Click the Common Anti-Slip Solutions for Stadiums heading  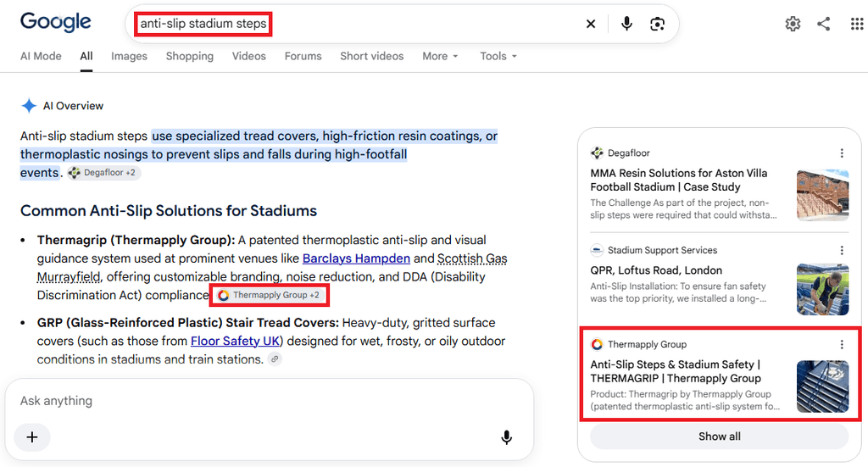(x=169, y=211)
